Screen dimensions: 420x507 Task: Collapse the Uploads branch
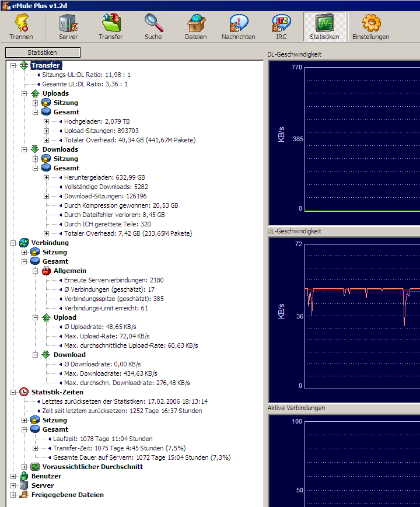point(24,94)
